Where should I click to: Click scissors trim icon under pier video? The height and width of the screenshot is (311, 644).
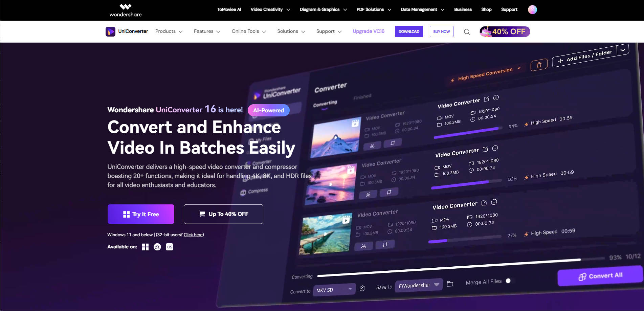point(363,246)
